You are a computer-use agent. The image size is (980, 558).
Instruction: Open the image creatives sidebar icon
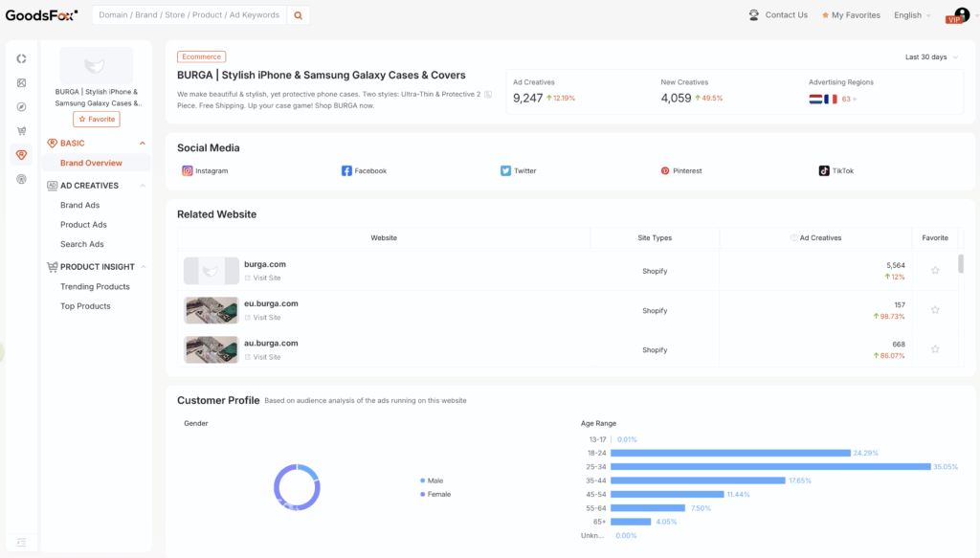point(21,82)
